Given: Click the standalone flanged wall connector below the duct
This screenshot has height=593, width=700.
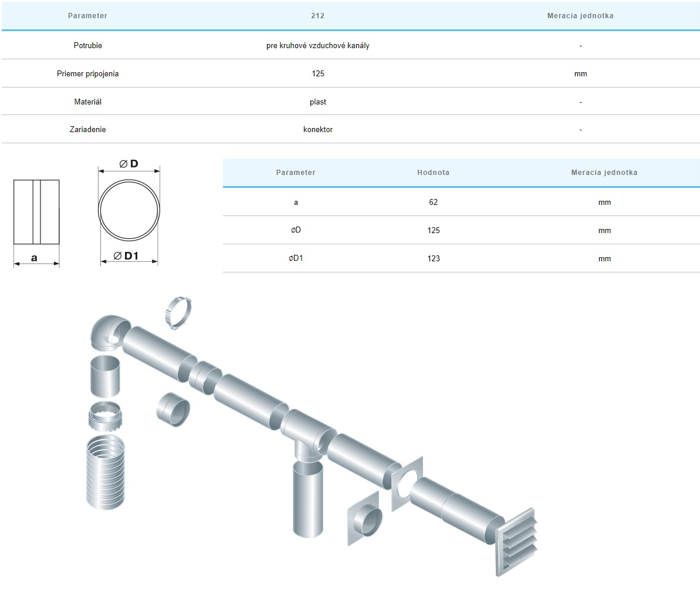Looking at the screenshot, I should click(365, 518).
